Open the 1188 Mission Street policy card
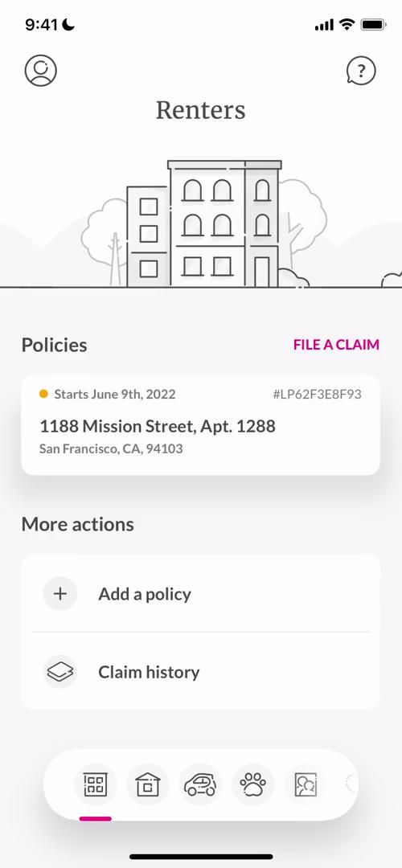 [200, 425]
